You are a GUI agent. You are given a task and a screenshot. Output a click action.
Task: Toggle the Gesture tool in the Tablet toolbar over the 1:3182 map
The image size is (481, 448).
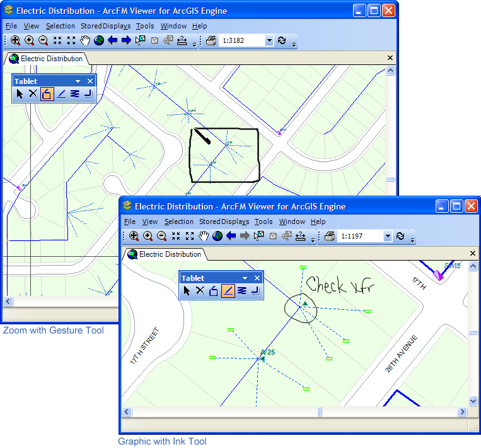[x=47, y=94]
